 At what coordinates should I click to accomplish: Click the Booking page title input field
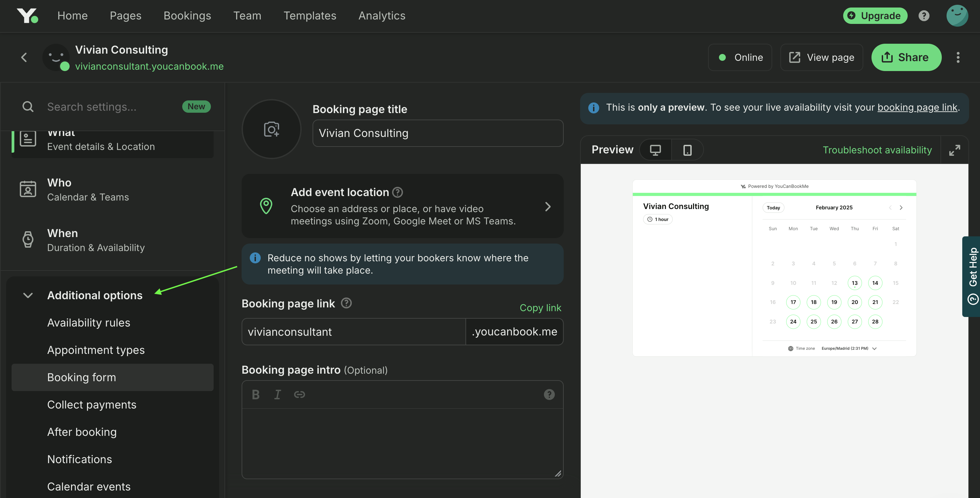pyautogui.click(x=437, y=133)
